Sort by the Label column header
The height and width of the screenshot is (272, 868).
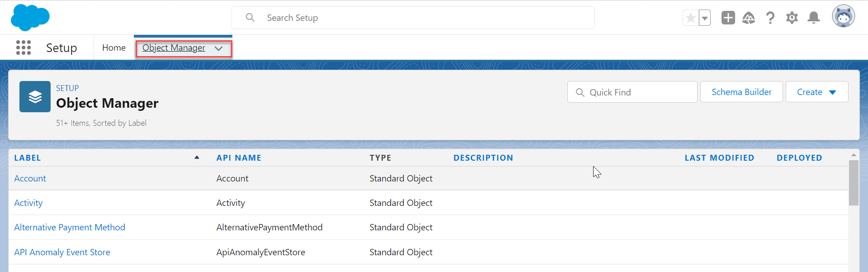(27, 157)
